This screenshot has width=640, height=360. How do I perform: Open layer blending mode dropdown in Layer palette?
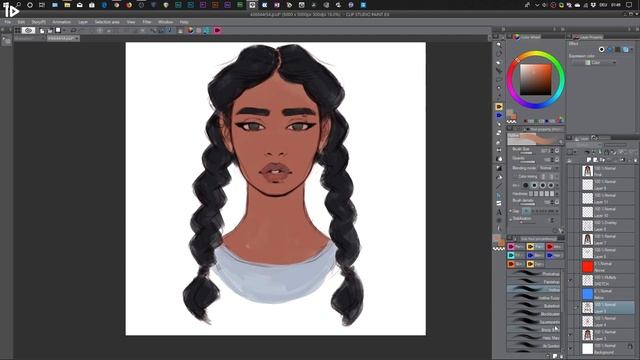(x=584, y=145)
